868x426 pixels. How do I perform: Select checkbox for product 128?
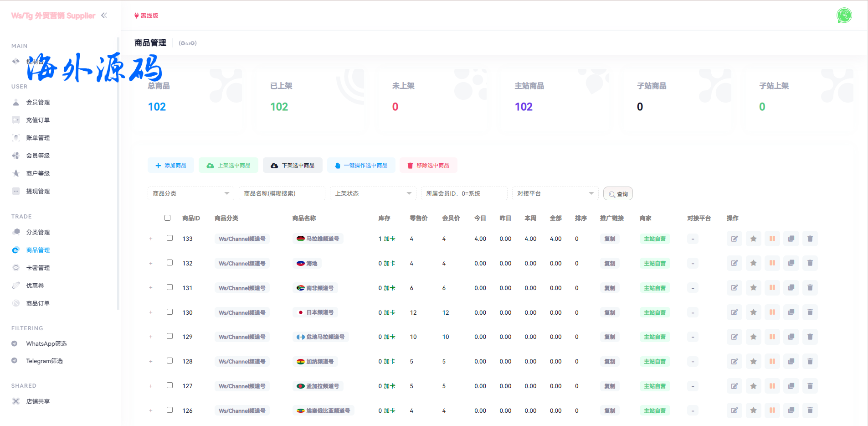click(x=169, y=361)
